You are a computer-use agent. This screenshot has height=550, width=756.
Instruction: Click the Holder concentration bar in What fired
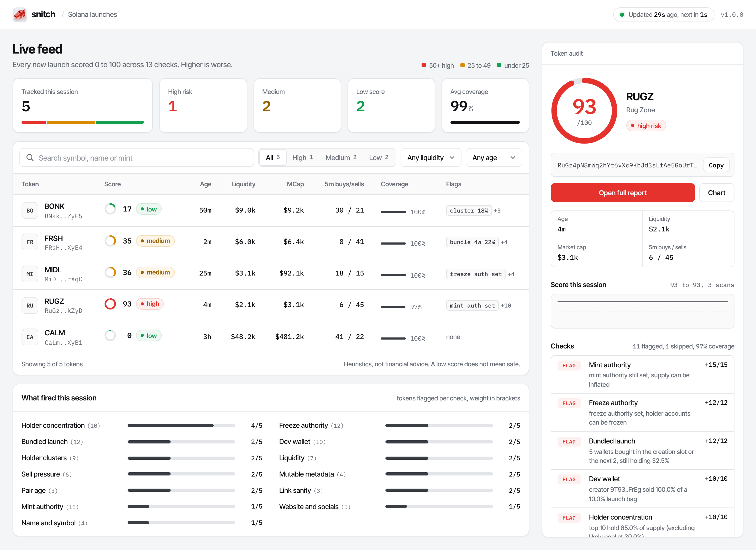click(181, 425)
